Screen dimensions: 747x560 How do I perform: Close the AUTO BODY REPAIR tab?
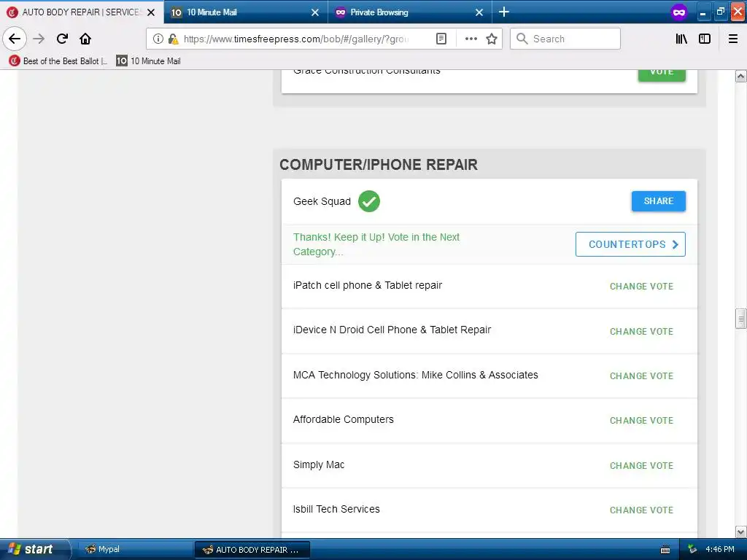point(151,12)
